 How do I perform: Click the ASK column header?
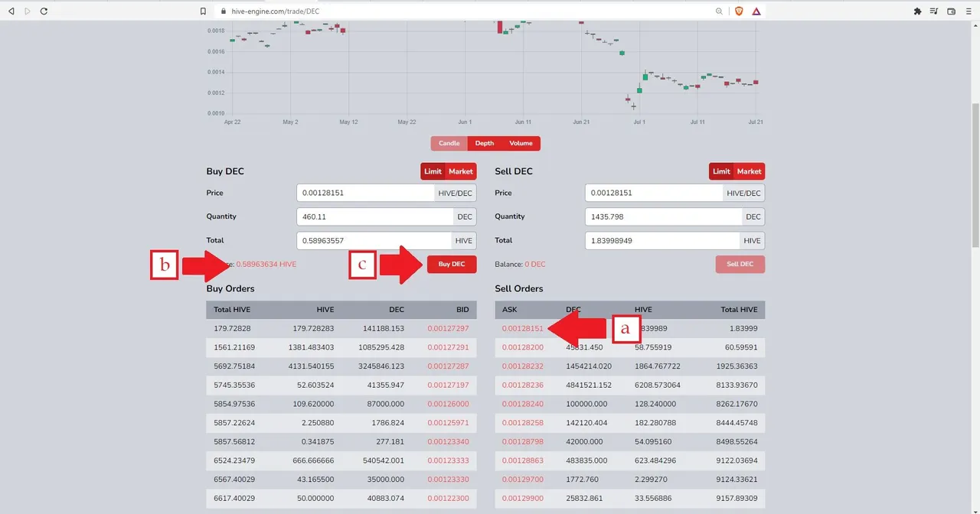509,310
